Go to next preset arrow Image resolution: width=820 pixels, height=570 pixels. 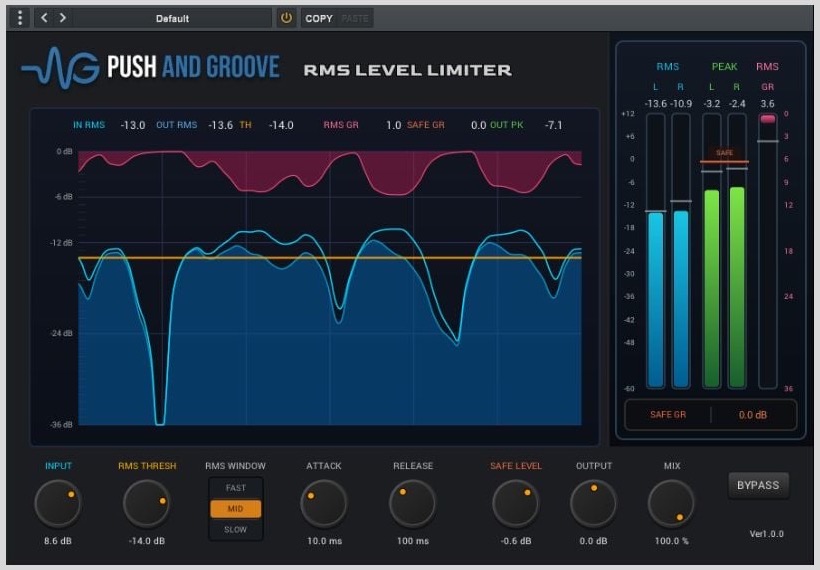coord(63,18)
